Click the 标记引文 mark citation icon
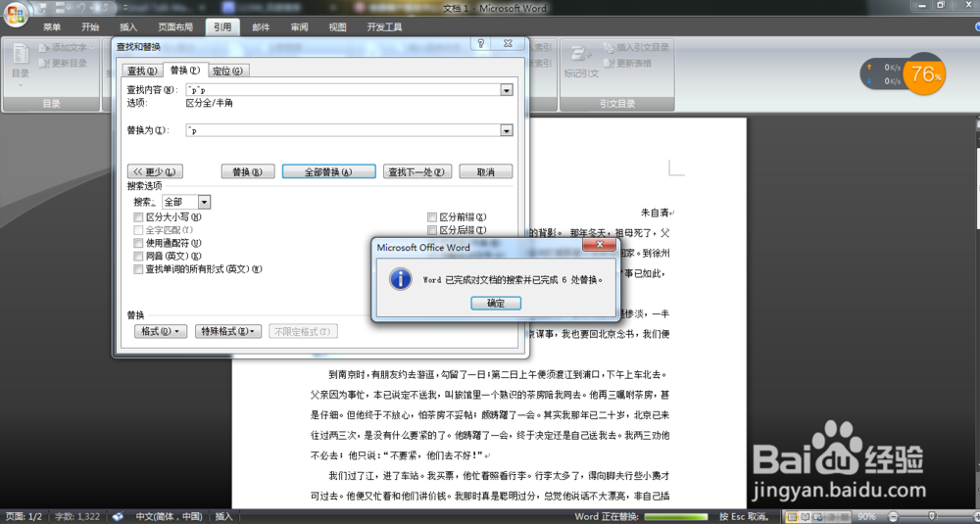The width and height of the screenshot is (980, 524). (x=580, y=54)
